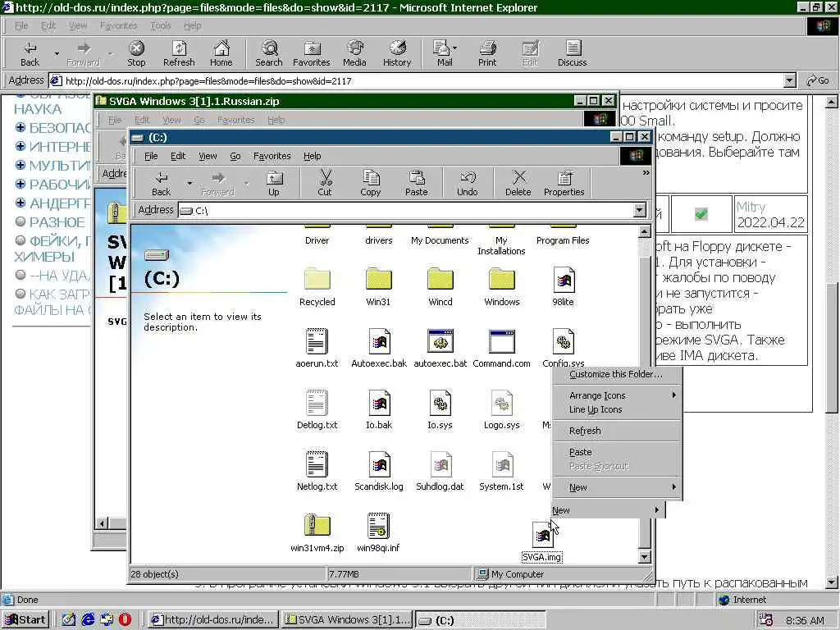Click the Opera icon in Quick Launch
Image resolution: width=840 pixels, height=630 pixels.
click(125, 619)
